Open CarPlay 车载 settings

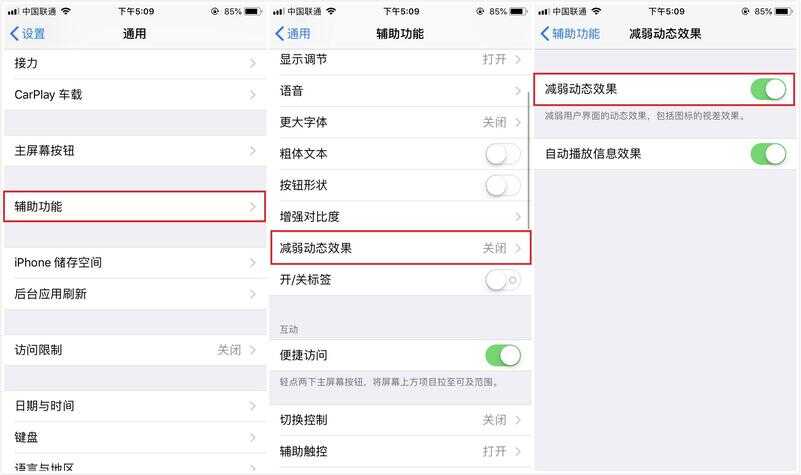tap(135, 95)
